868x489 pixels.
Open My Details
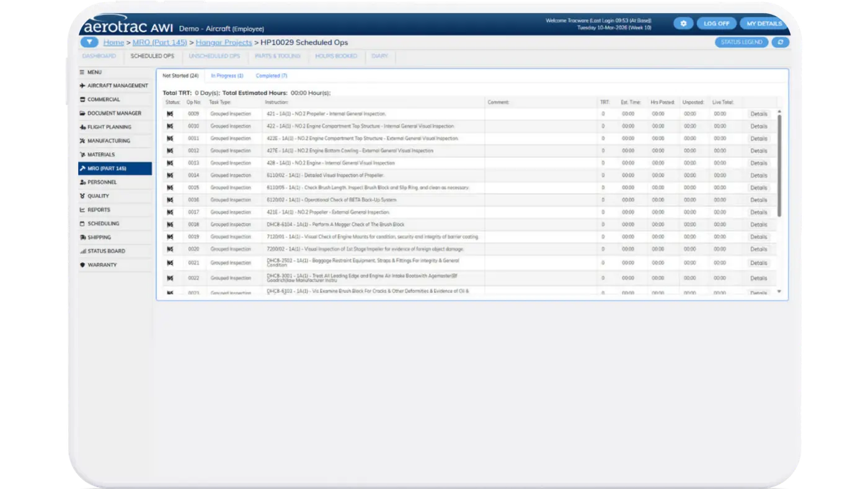(764, 24)
